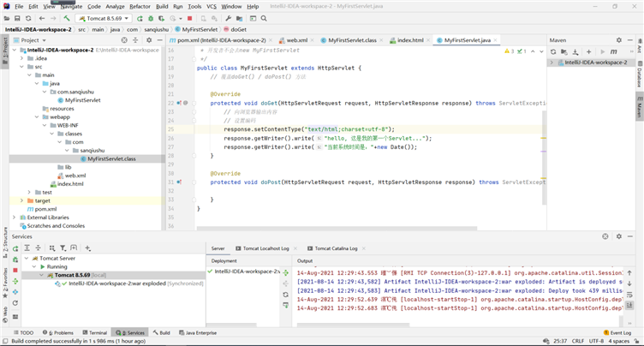
Task: Switch to web.xml editor tab
Action: pos(296,40)
